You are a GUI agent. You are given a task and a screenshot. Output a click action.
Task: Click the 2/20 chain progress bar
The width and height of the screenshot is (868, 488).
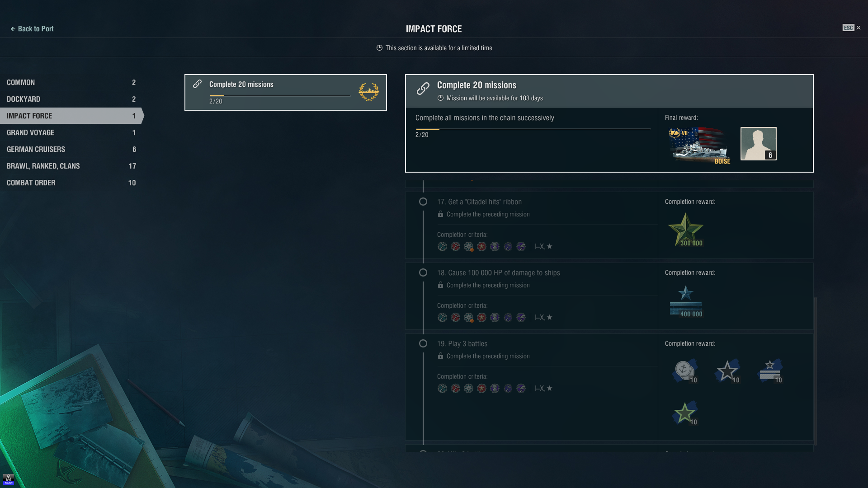click(533, 129)
